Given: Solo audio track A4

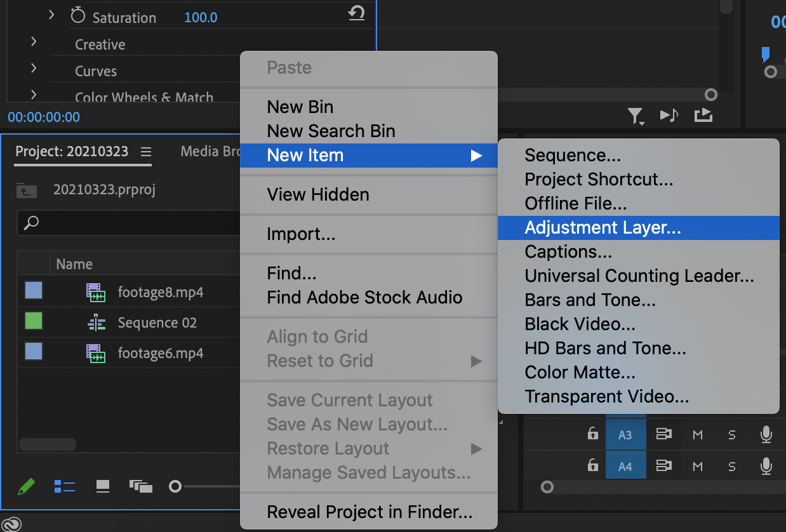Looking at the screenshot, I should [x=732, y=467].
